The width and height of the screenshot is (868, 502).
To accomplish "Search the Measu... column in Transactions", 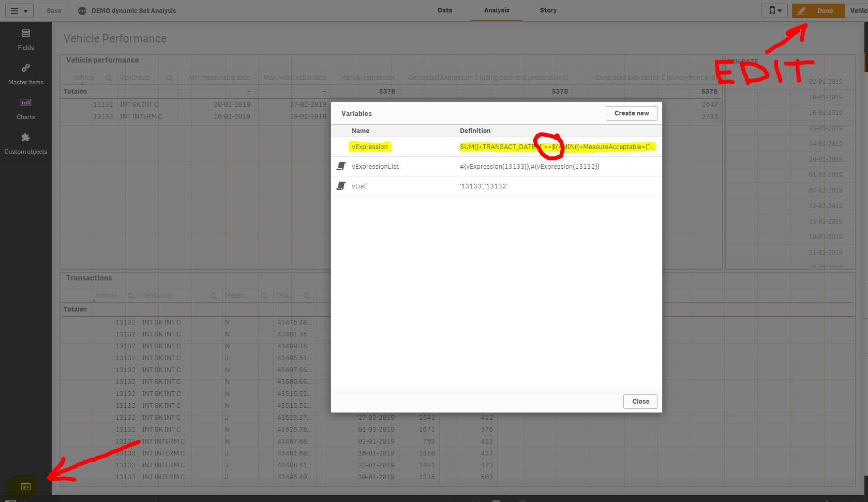I will pos(264,296).
